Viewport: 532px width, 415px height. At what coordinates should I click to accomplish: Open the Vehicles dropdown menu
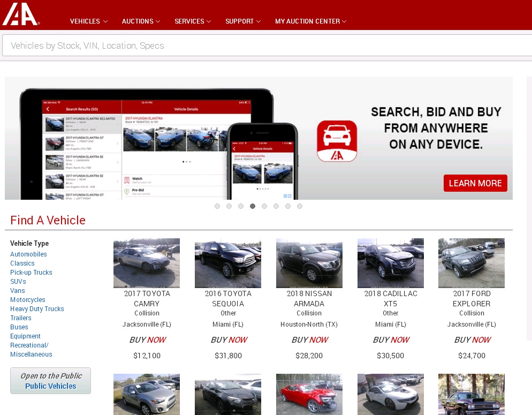click(x=88, y=21)
